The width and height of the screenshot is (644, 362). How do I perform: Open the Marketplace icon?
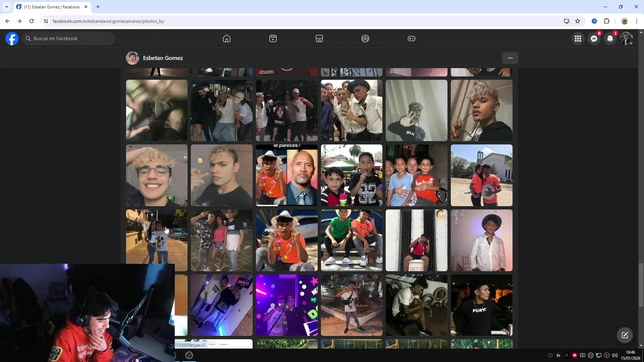pyautogui.click(x=319, y=39)
